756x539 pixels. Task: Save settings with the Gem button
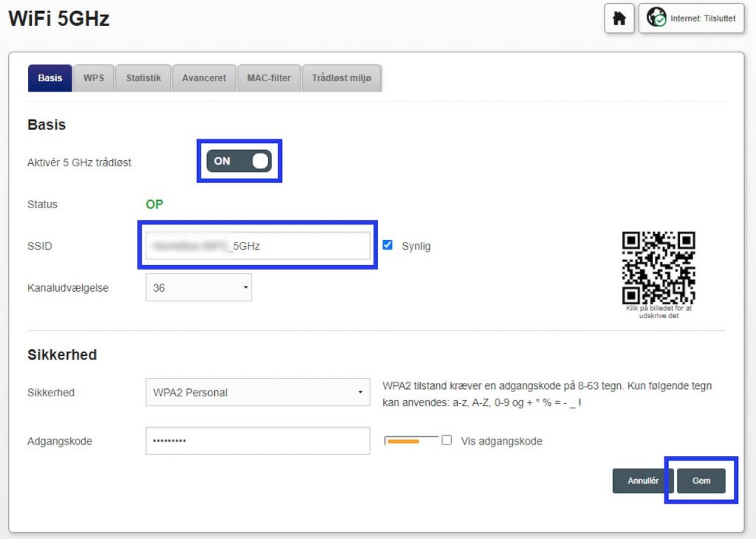point(701,480)
